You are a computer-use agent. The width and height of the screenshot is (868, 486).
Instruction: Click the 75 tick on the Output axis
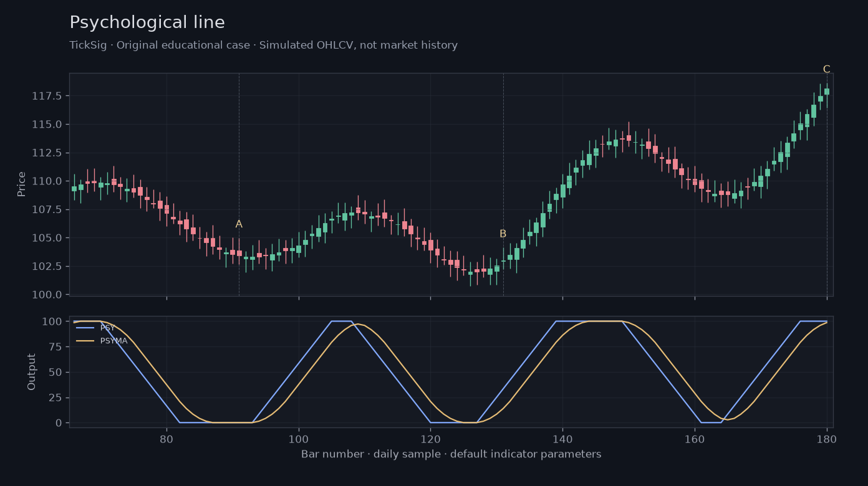coord(56,347)
